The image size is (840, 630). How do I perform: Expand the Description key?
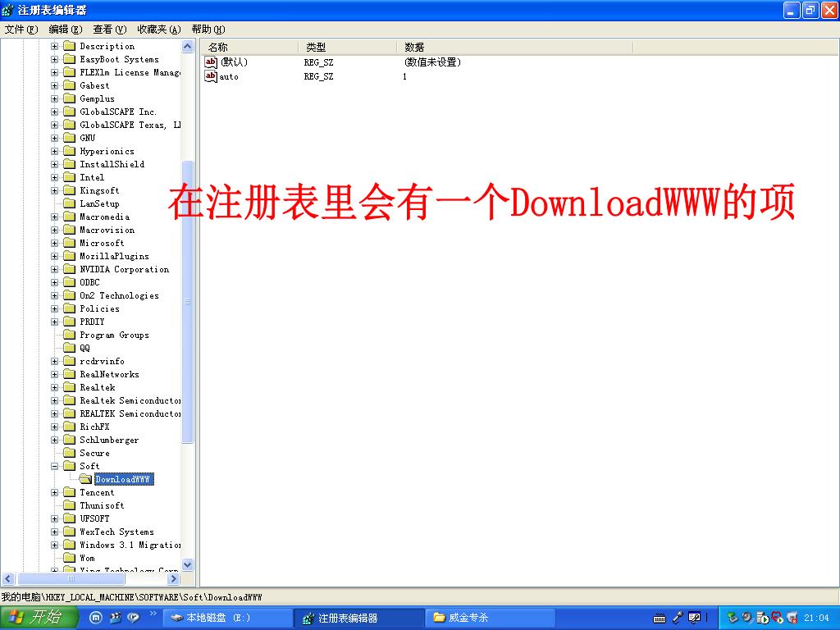click(x=55, y=47)
